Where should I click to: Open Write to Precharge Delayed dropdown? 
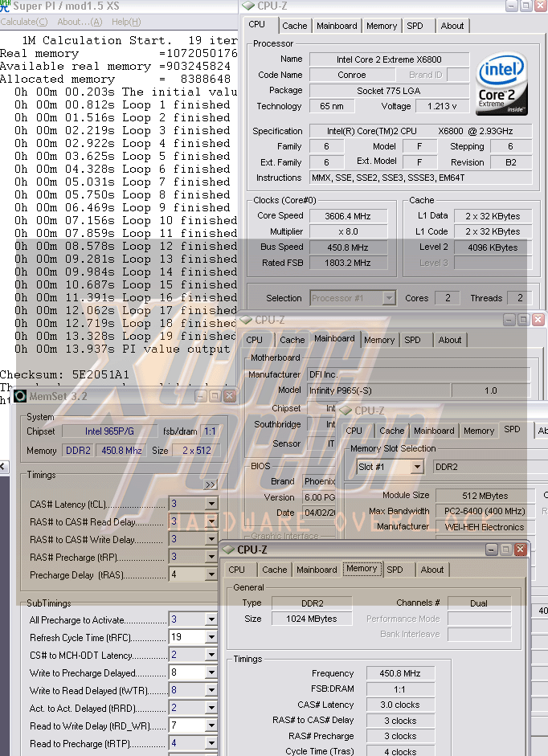coord(211,672)
